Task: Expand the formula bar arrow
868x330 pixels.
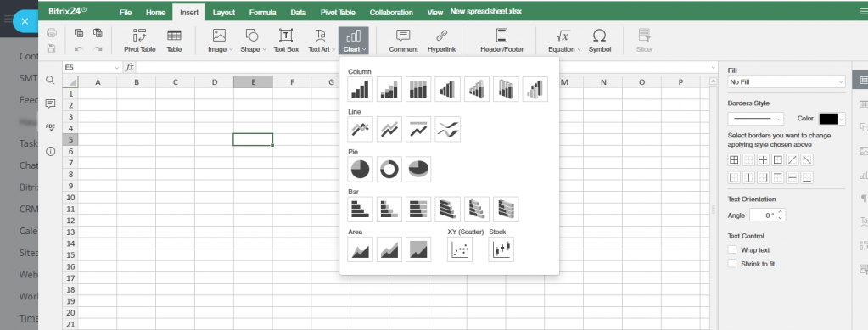Action: pyautogui.click(x=713, y=68)
